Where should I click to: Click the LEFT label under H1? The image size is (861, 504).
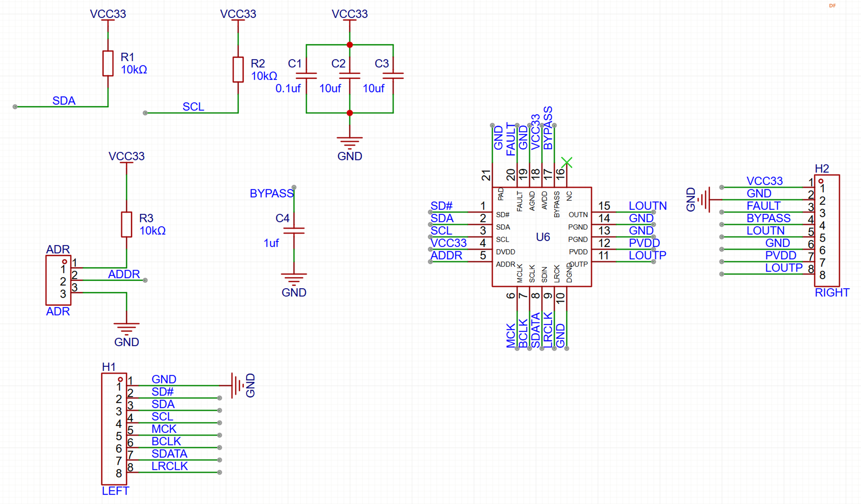[x=115, y=491]
